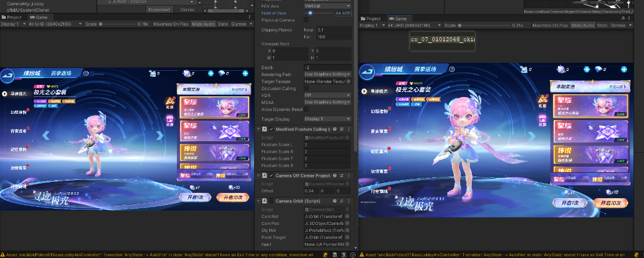
Task: Open help for Camera Off Center Project
Action: [x=335, y=175]
